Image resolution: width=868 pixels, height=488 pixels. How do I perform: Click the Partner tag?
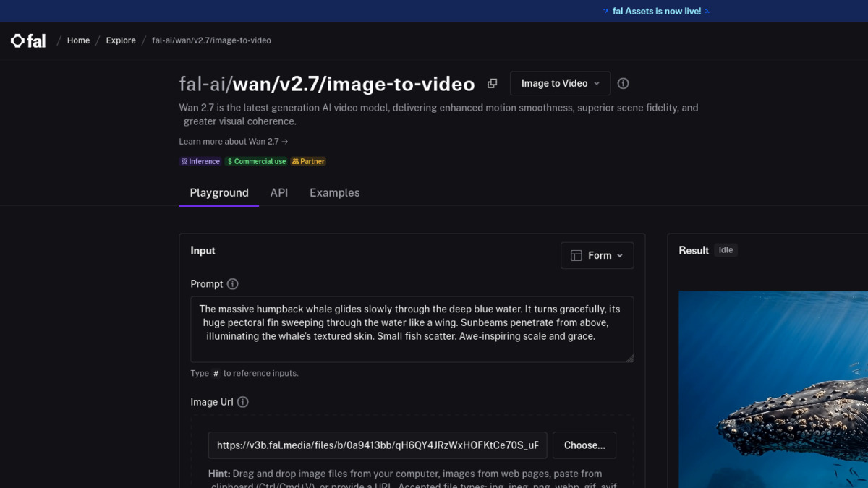308,161
